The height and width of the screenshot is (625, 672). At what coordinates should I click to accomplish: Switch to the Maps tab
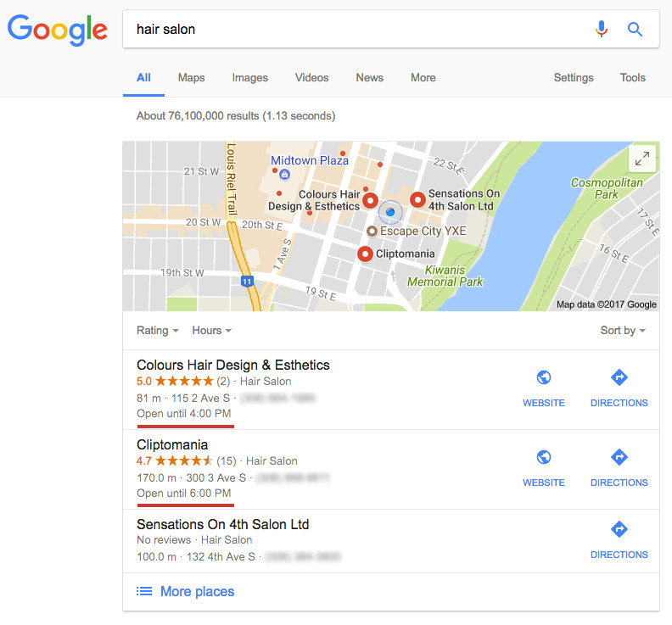pos(191,77)
